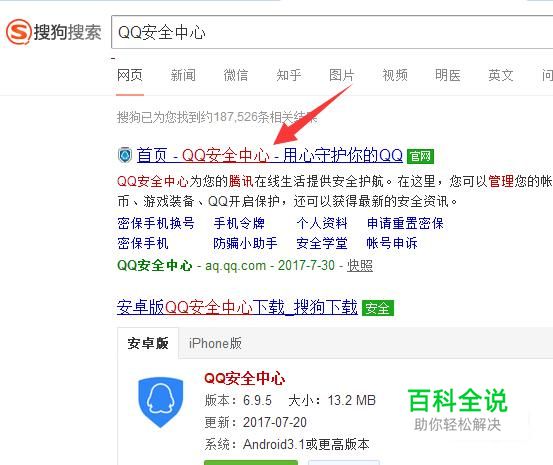Click the green 官网 badge
This screenshot has height=465, width=553.
click(x=420, y=156)
